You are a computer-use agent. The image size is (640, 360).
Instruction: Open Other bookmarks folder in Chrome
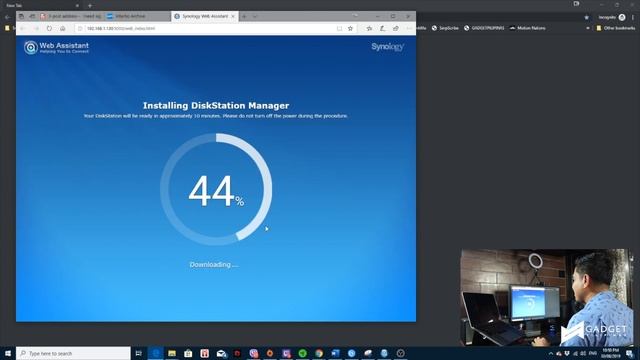point(616,28)
